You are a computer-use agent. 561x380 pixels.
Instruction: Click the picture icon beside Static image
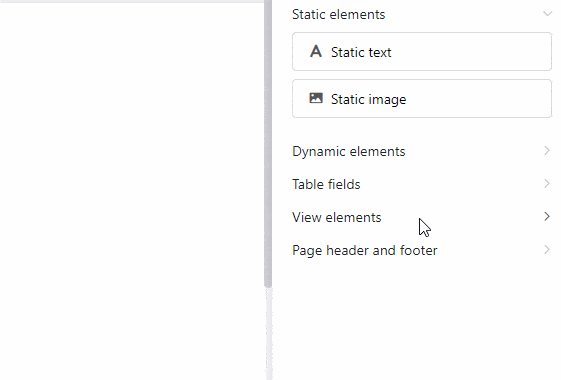(316, 98)
